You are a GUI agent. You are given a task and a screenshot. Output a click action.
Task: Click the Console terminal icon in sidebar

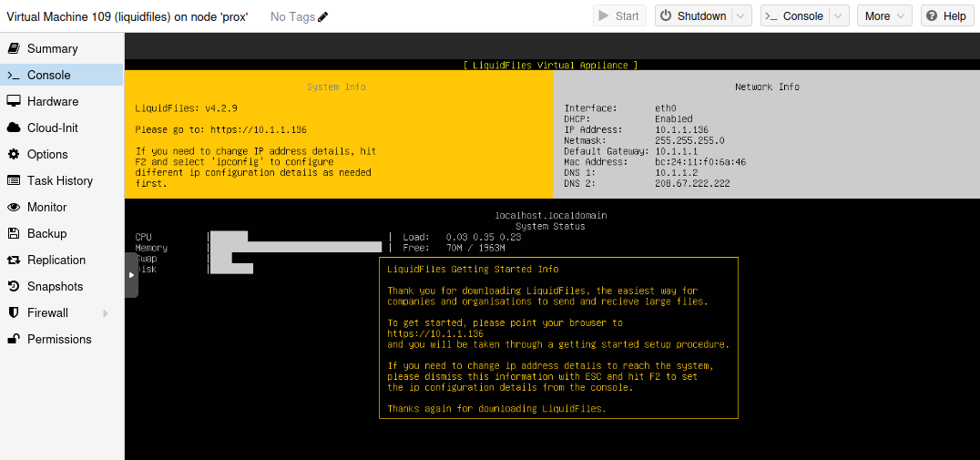13,75
